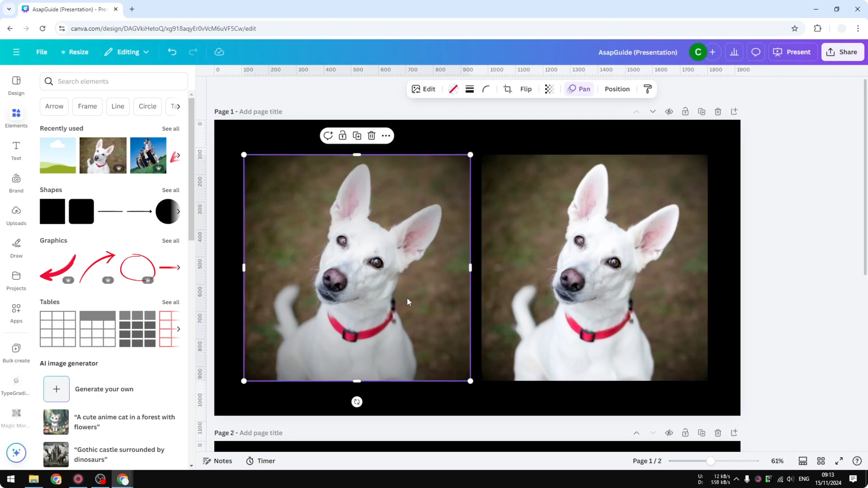The image size is (868, 488).
Task: Duplicate the selected image via floating toolbar
Action: coord(357,135)
